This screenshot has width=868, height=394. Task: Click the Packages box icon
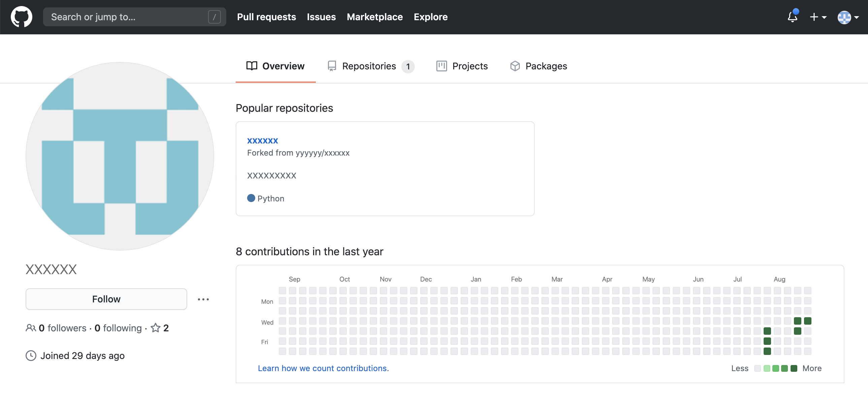click(514, 66)
